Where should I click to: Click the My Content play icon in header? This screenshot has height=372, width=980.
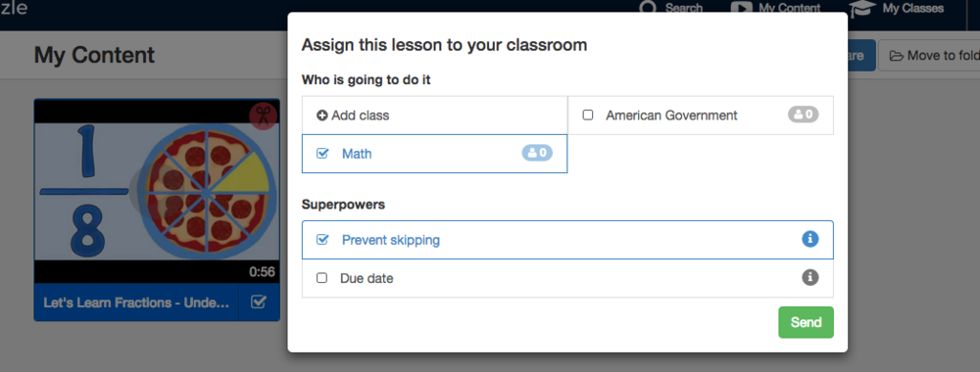click(741, 8)
